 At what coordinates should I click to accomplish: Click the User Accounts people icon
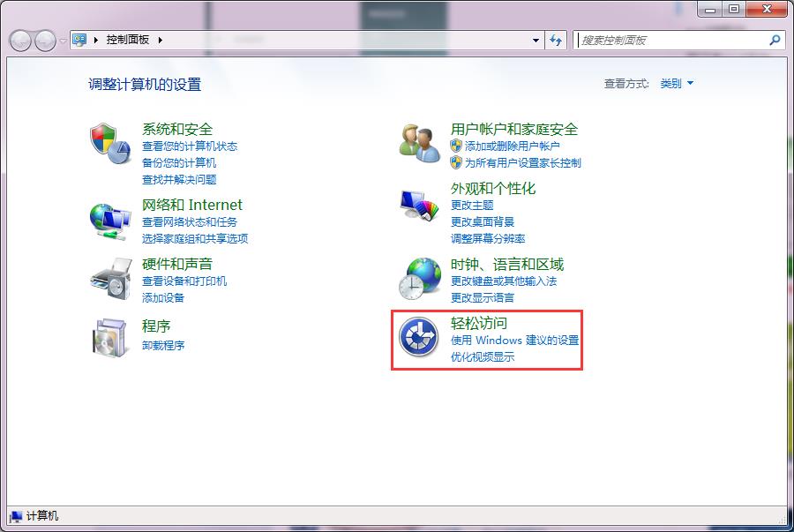[x=419, y=141]
